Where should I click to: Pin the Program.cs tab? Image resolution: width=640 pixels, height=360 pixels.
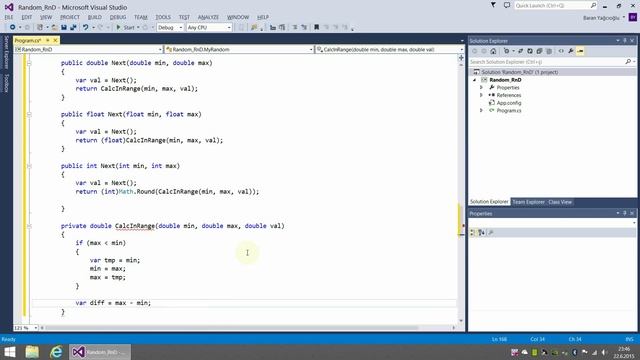click(47, 40)
